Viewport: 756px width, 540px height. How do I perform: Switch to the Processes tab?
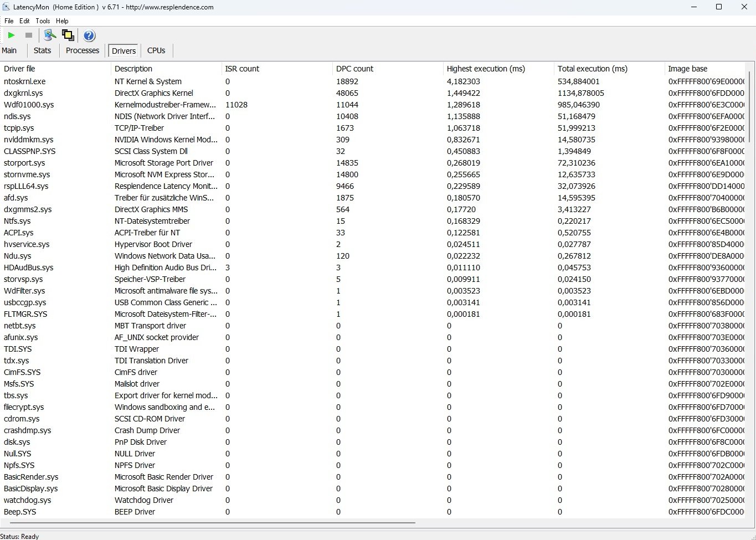(83, 50)
